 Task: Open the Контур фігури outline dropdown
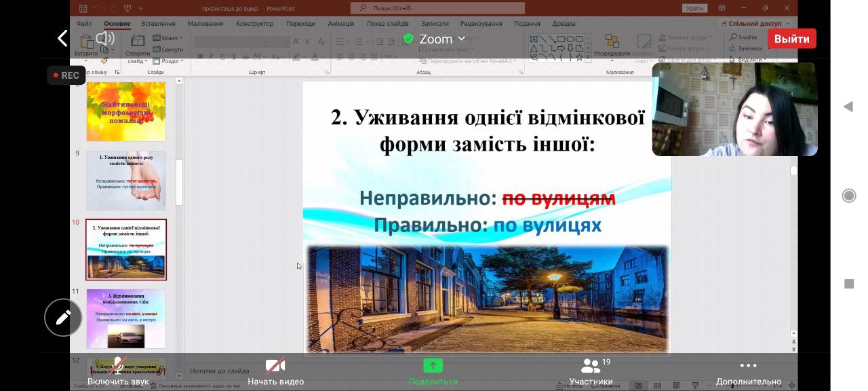[x=685, y=48]
